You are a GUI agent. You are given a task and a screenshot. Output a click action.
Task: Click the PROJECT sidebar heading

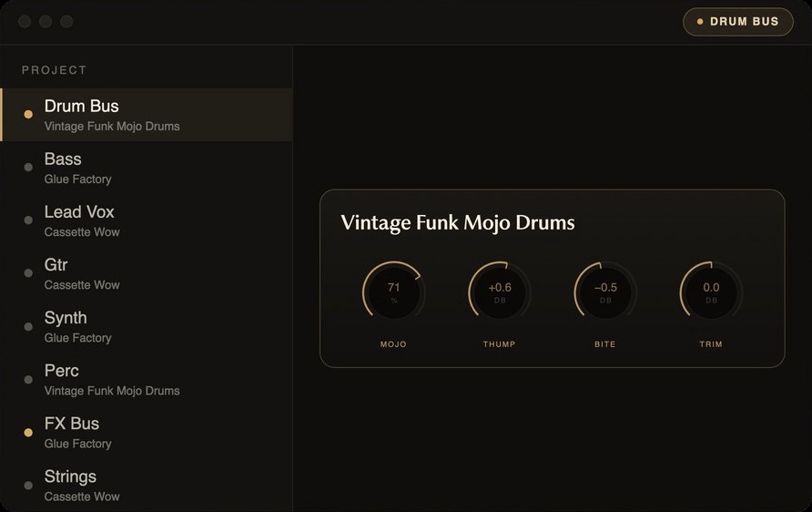[54, 70]
